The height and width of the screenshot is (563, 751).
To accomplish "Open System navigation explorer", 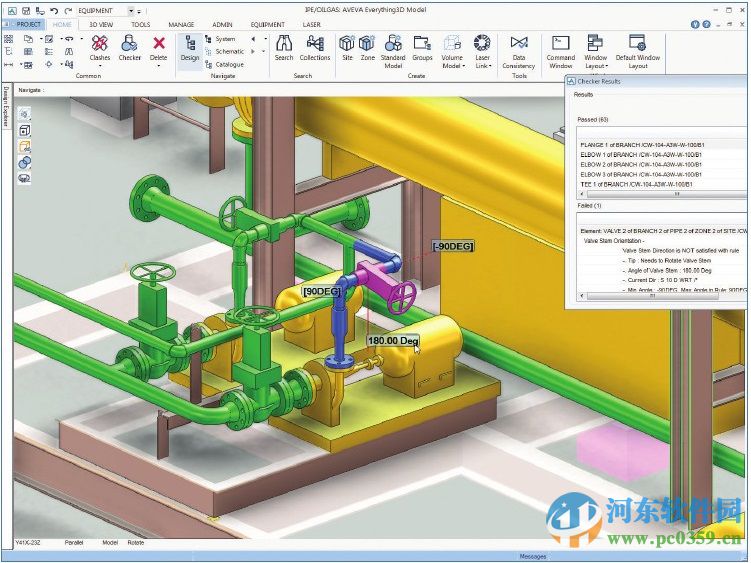I will 220,39.
